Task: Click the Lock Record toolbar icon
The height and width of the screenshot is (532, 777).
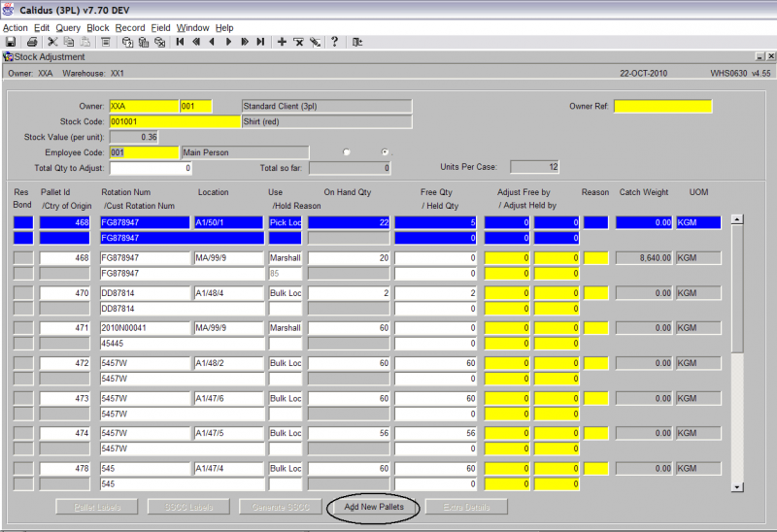Action: pyautogui.click(x=315, y=42)
